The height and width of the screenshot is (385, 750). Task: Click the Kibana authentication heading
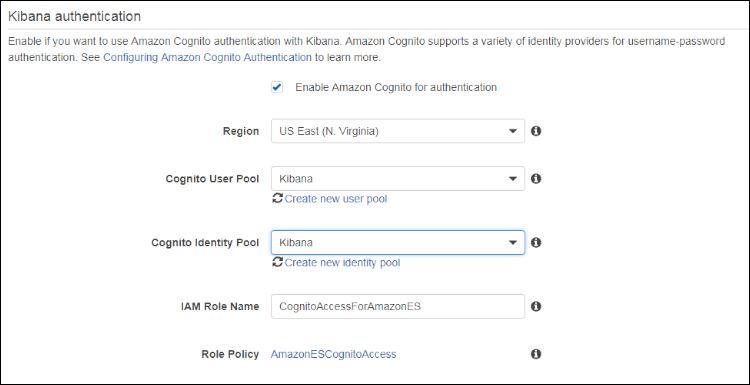(x=75, y=16)
